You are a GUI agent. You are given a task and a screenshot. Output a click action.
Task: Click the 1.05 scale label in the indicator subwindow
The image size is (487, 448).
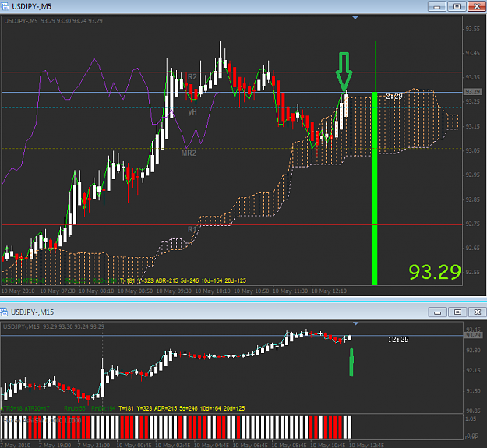pyautogui.click(x=471, y=419)
